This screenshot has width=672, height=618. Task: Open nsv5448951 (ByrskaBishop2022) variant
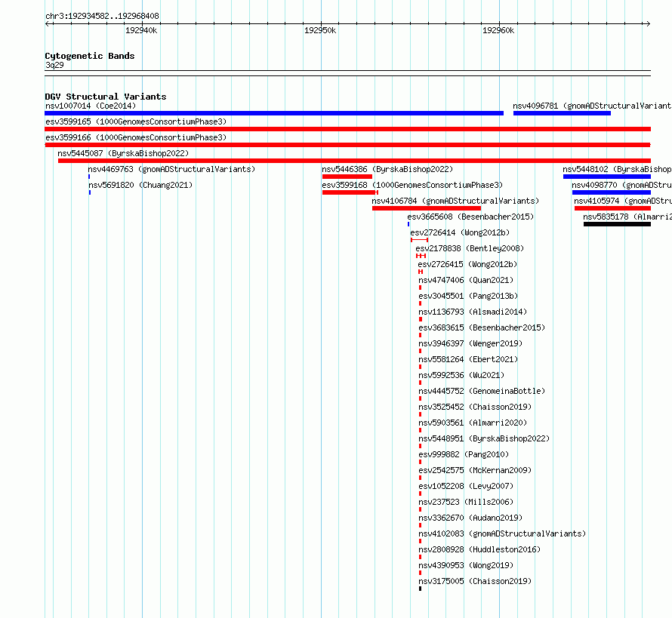coord(484,438)
